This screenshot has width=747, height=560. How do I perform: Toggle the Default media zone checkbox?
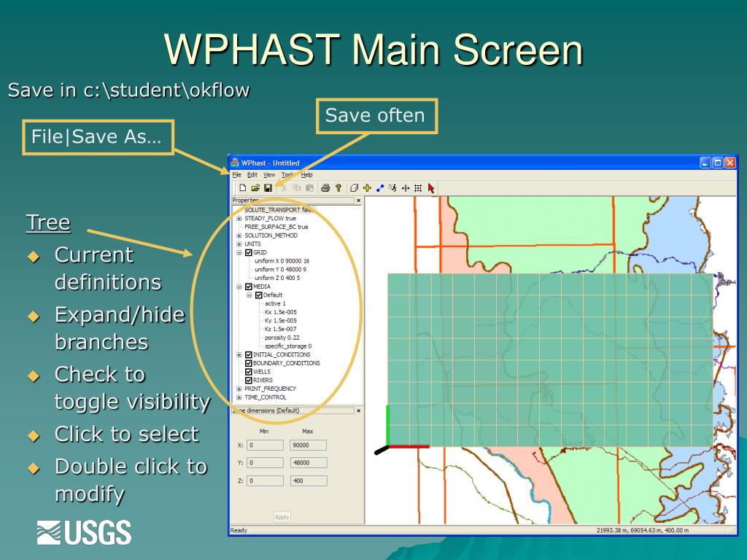point(259,295)
